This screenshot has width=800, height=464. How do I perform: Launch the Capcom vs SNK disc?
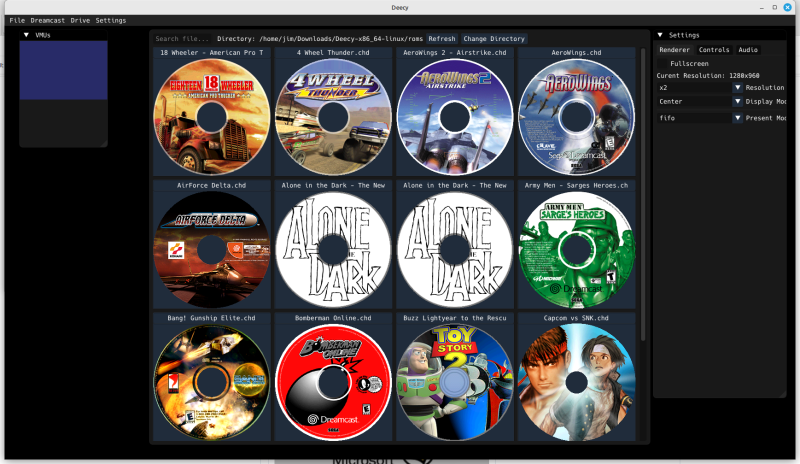tap(577, 382)
